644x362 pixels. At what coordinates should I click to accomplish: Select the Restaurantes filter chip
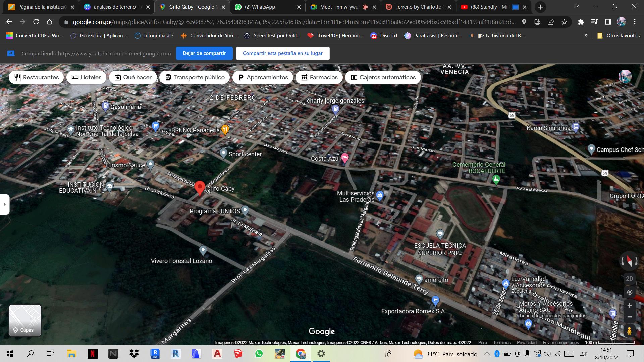tap(36, 77)
